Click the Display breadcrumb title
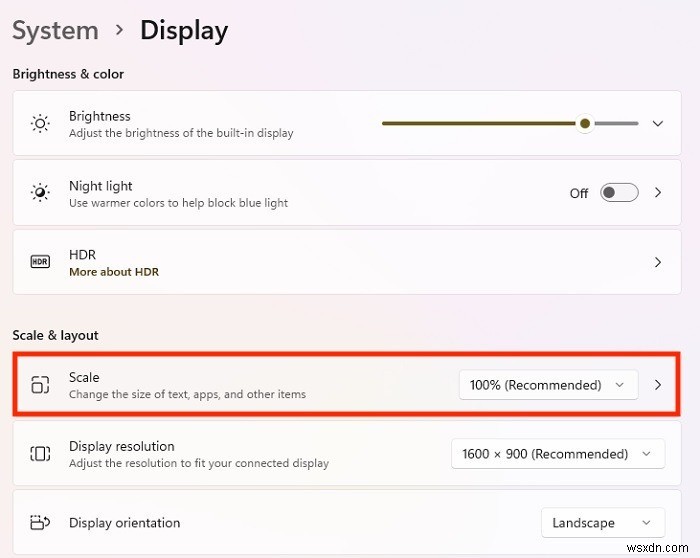Viewport: 700px width, 558px height. pyautogui.click(x=184, y=31)
